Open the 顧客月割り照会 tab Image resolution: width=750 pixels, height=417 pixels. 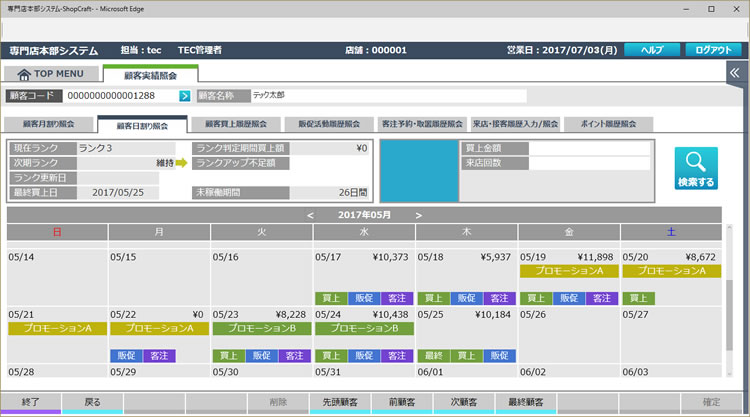point(48,125)
